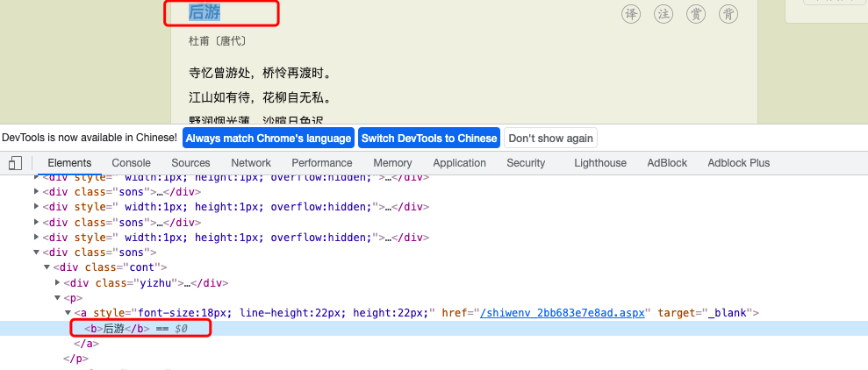Click poem line 江山如有待，花柳自无私。
Viewport: 868px width, 370px height.
point(260,98)
